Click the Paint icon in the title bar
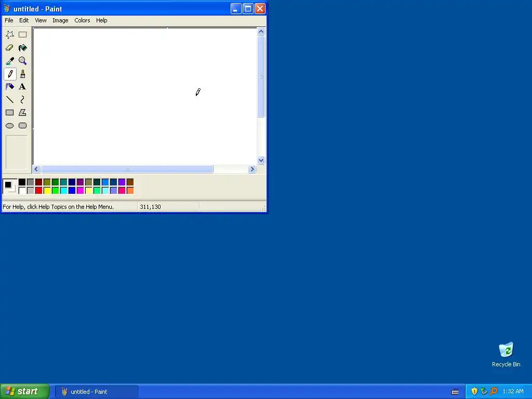This screenshot has height=399, width=532. (x=7, y=8)
